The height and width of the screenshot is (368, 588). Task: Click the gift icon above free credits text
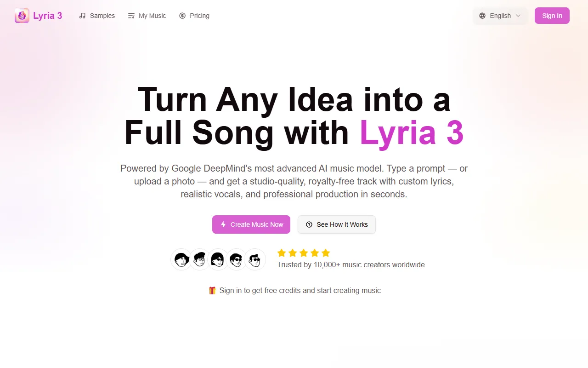click(212, 290)
